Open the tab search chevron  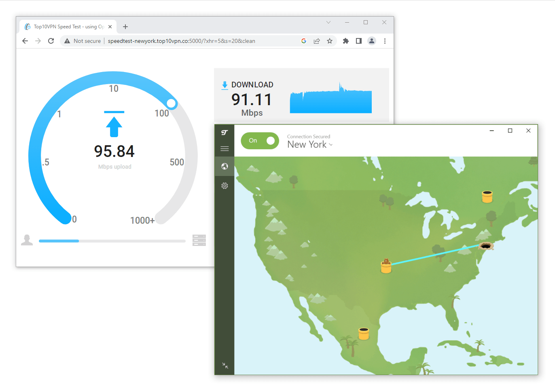[328, 22]
